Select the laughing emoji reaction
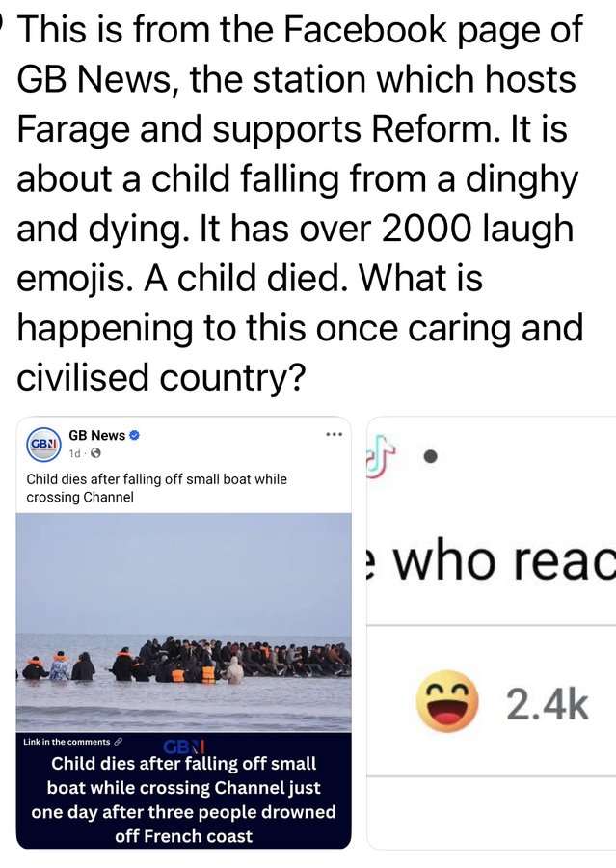Image resolution: width=616 pixels, height=868 pixels. 446,701
